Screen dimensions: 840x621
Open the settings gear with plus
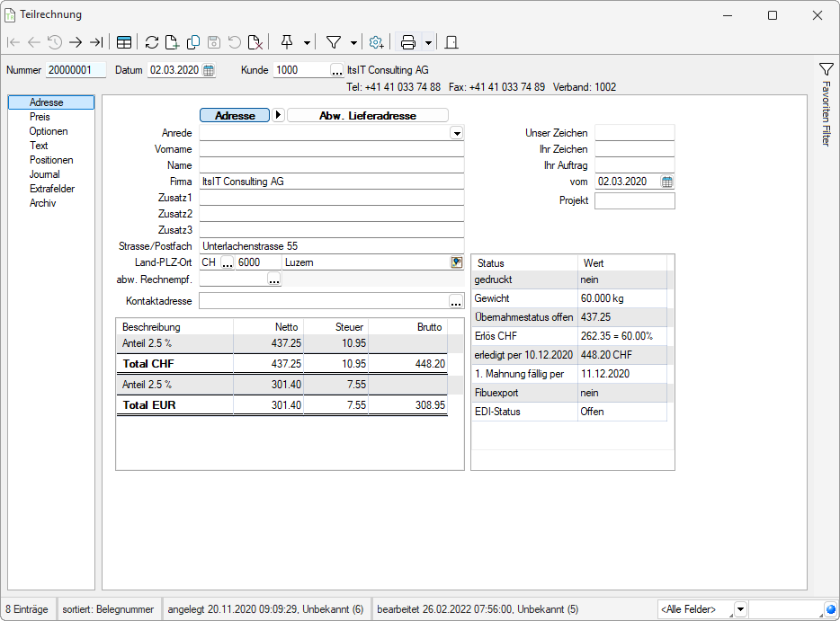[377, 42]
